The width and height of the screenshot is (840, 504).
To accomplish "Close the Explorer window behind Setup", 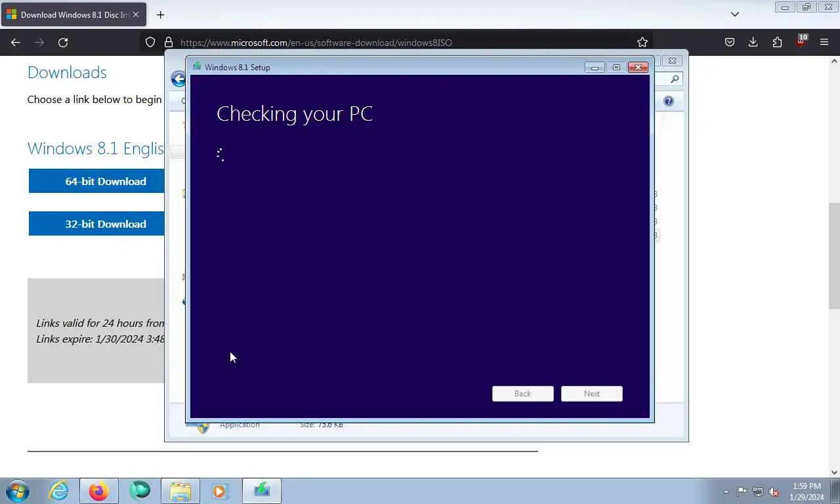I will pos(672,60).
